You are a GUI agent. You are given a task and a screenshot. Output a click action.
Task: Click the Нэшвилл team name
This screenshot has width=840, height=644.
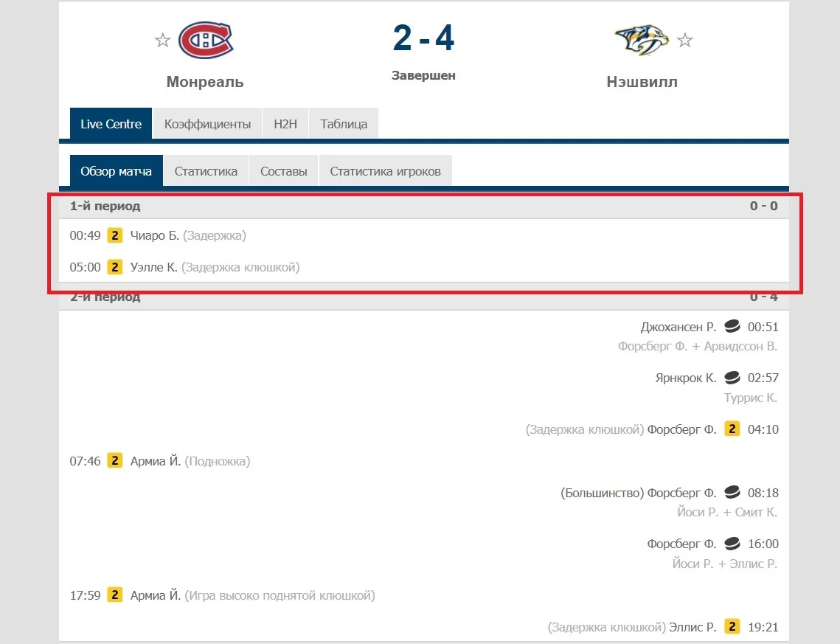coord(642,82)
